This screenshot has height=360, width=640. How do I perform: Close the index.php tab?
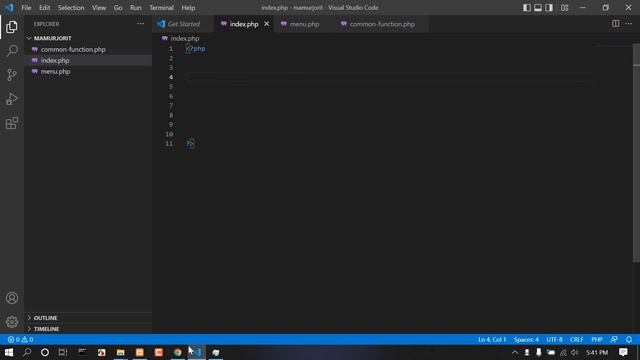pos(267,24)
